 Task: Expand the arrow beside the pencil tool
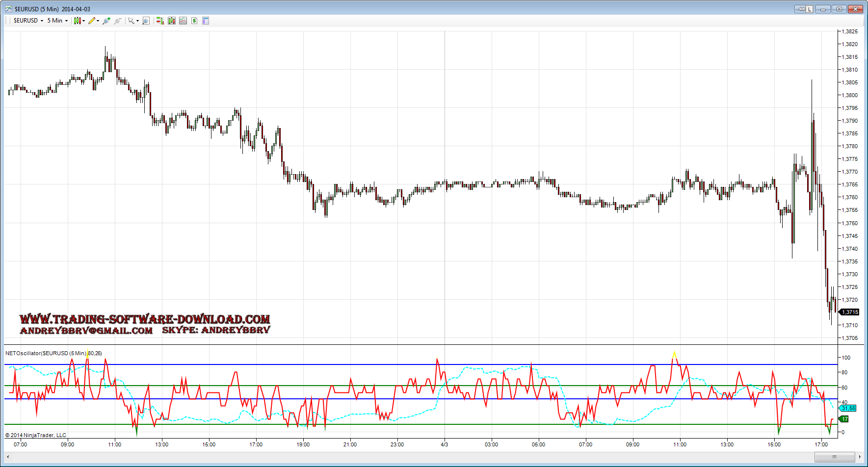(98, 21)
